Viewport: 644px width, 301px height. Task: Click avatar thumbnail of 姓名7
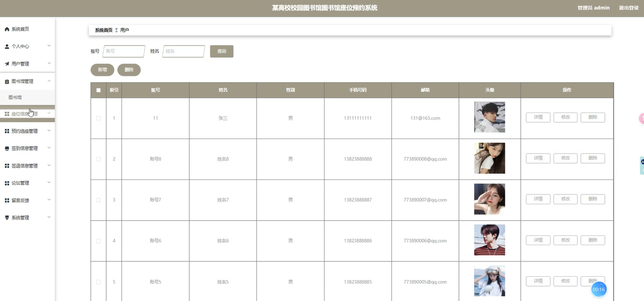(490, 199)
